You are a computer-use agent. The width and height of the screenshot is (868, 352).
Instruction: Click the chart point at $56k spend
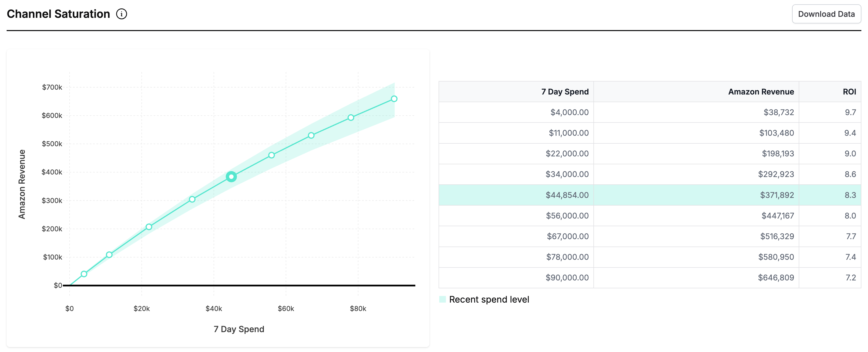click(272, 155)
